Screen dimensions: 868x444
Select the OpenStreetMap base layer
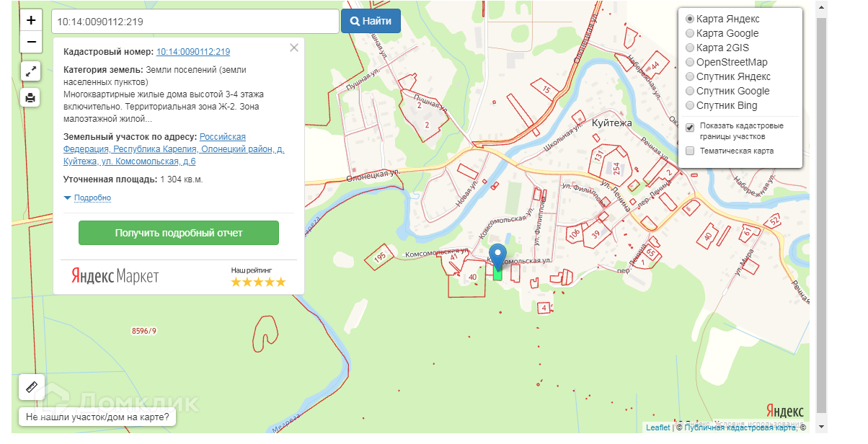pyautogui.click(x=690, y=62)
